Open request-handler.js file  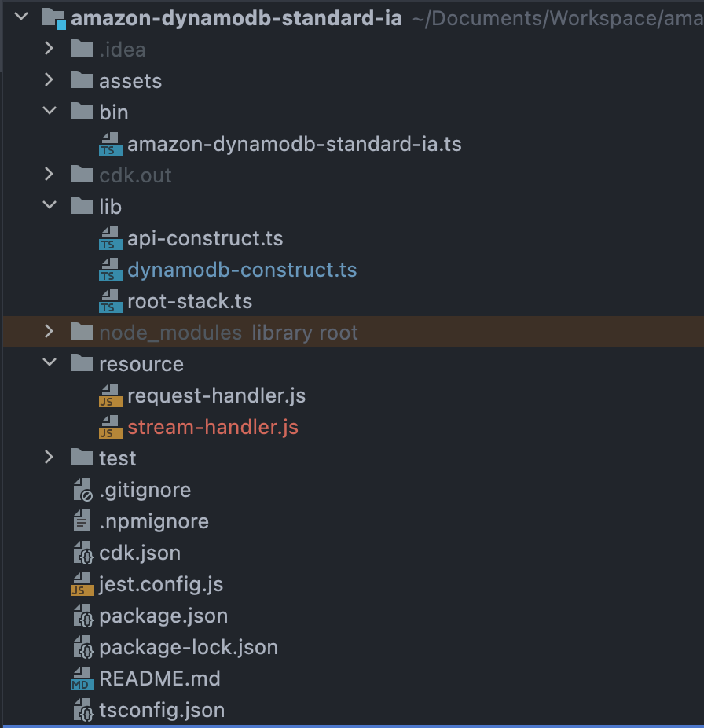217,395
